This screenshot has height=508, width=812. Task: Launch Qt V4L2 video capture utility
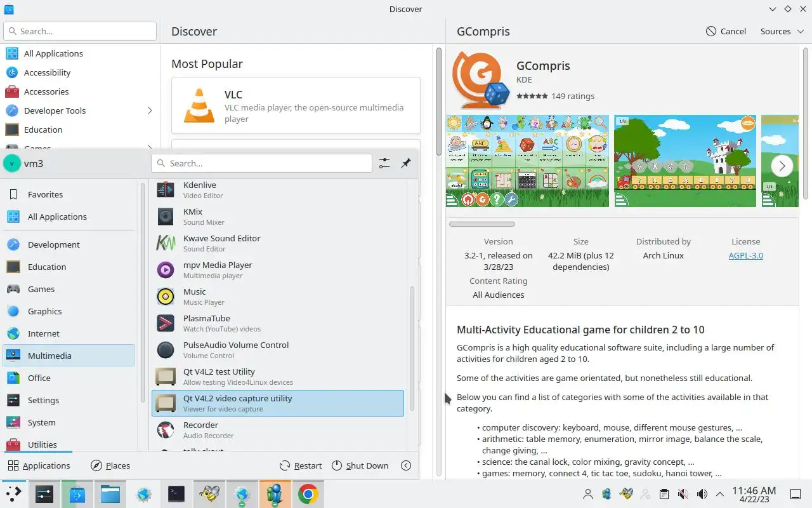tap(278, 403)
